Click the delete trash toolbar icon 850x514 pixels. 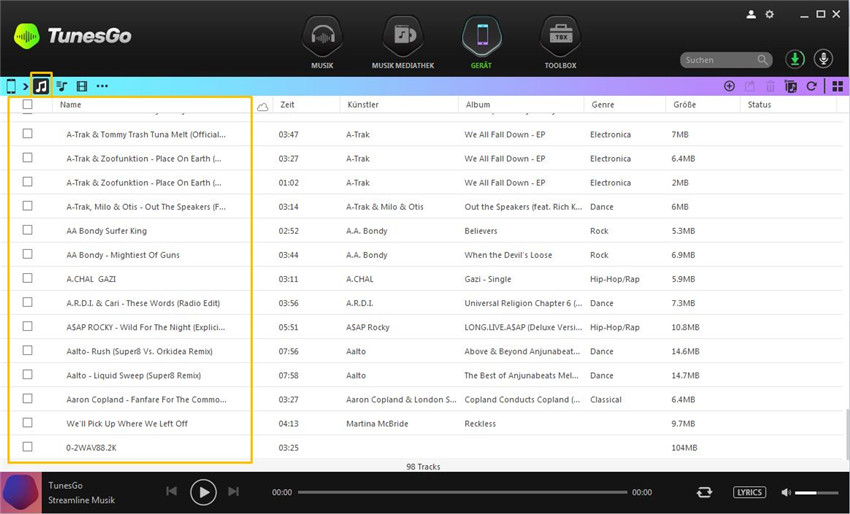[770, 86]
